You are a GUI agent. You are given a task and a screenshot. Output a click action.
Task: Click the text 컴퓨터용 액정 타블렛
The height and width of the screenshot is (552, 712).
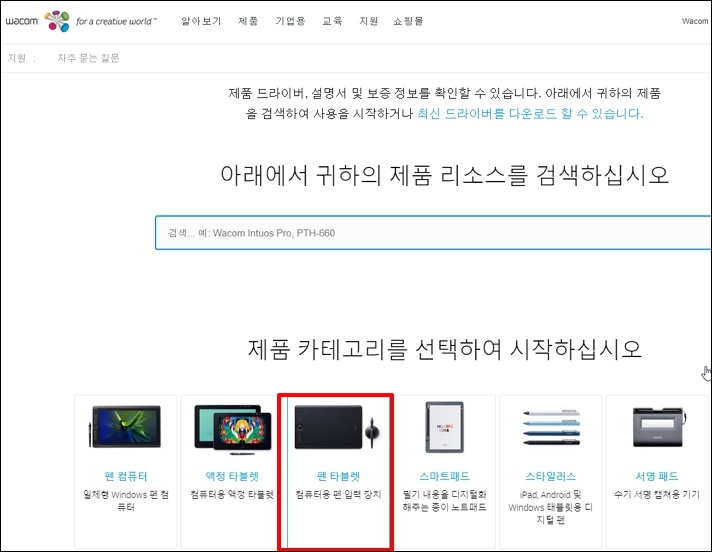232,494
